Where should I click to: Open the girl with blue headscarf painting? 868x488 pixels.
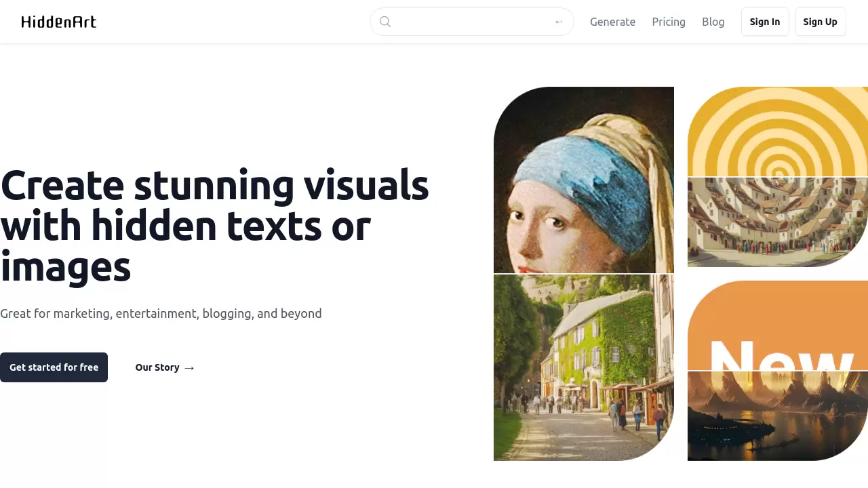point(584,180)
